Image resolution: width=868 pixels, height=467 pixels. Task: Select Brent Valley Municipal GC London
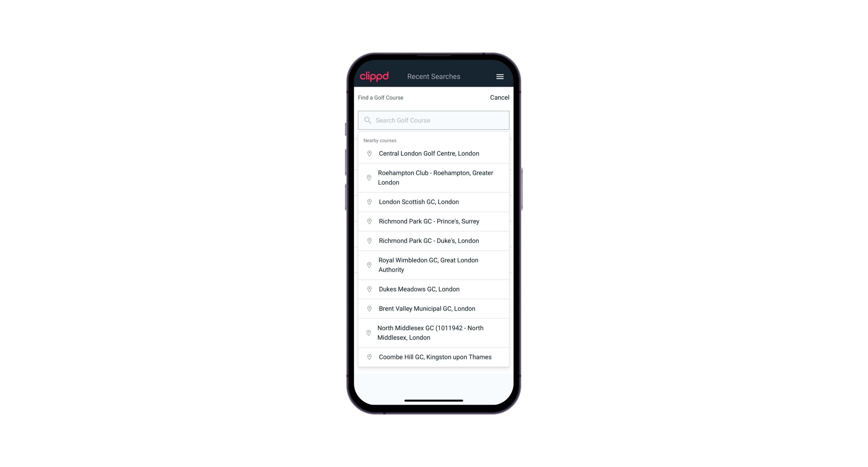point(434,308)
